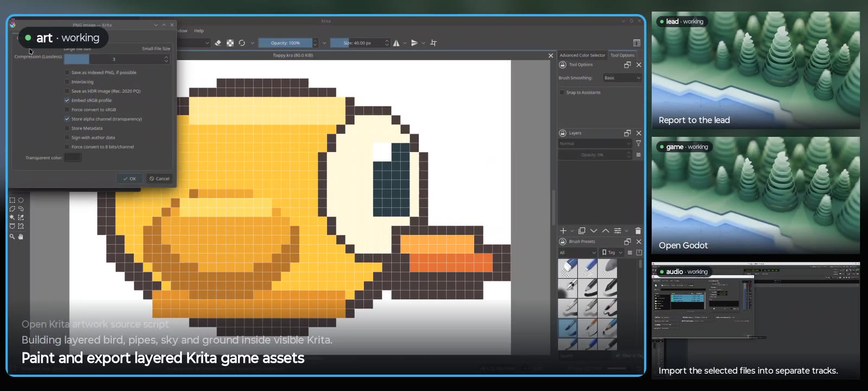Viewport: 868px width, 391px height.
Task: Delete layer with trash icon
Action: (x=638, y=231)
